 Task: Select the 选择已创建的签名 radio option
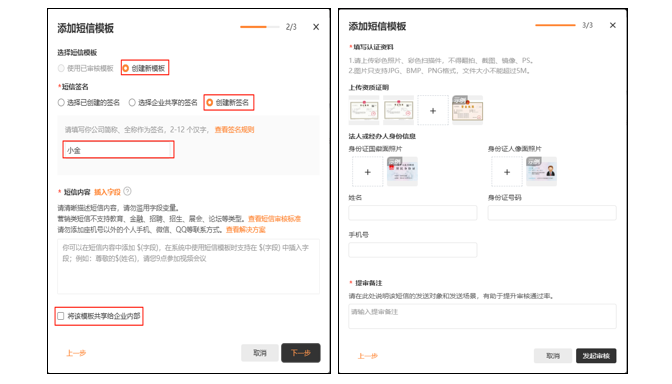61,102
